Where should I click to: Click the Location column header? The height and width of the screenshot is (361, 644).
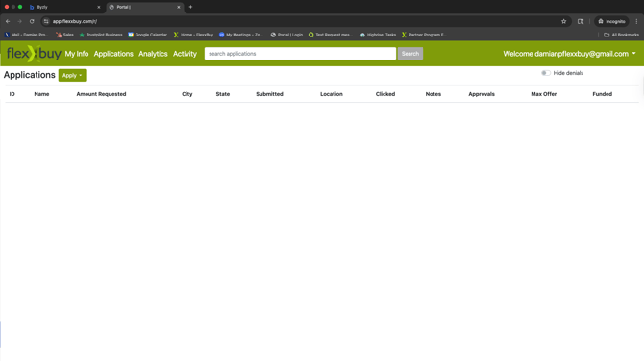(x=332, y=94)
